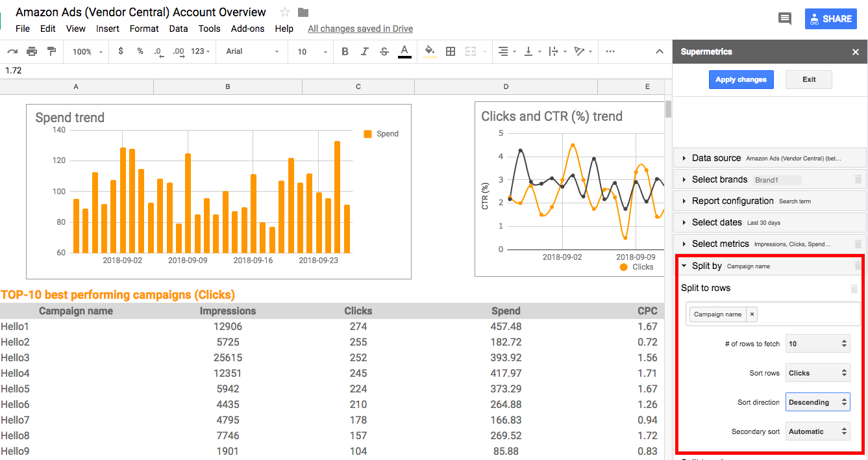The height and width of the screenshot is (460, 868).
Task: Open the Data menu
Action: tap(179, 29)
